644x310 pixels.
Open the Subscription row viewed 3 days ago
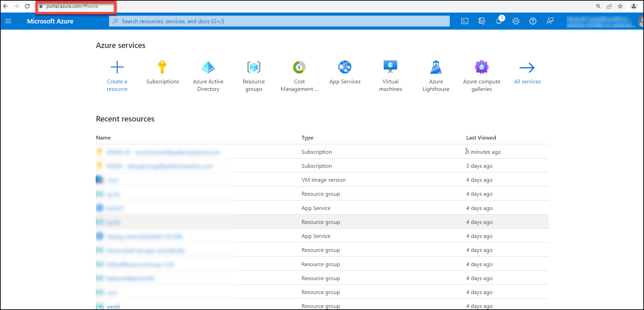(x=322, y=166)
